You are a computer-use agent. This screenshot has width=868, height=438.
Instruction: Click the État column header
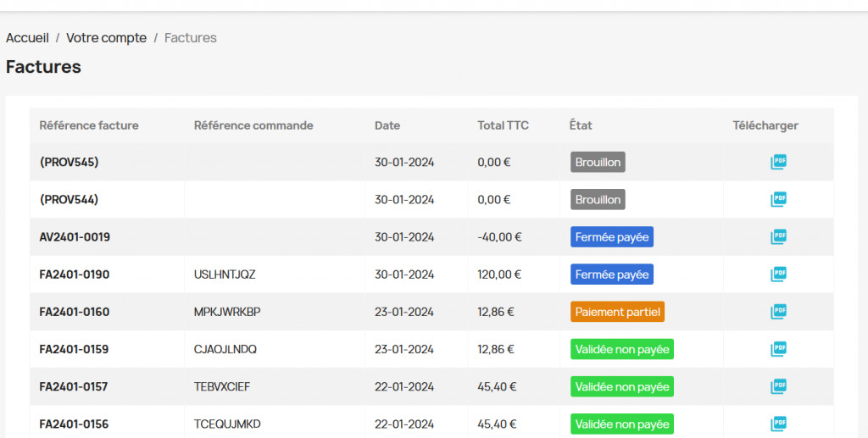581,125
